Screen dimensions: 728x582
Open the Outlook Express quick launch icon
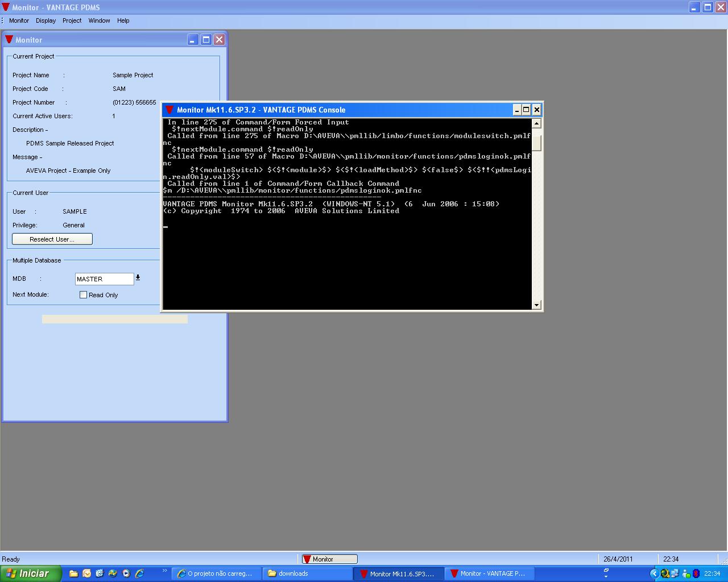[100, 573]
